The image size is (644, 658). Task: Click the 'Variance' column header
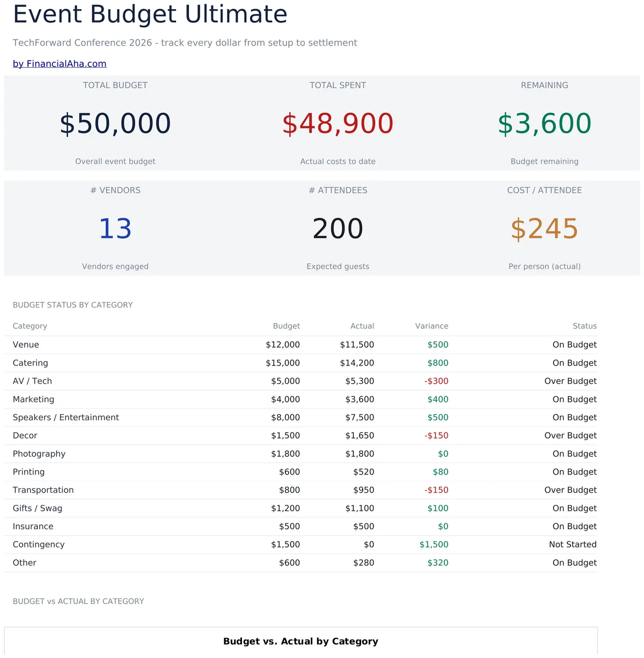(432, 326)
